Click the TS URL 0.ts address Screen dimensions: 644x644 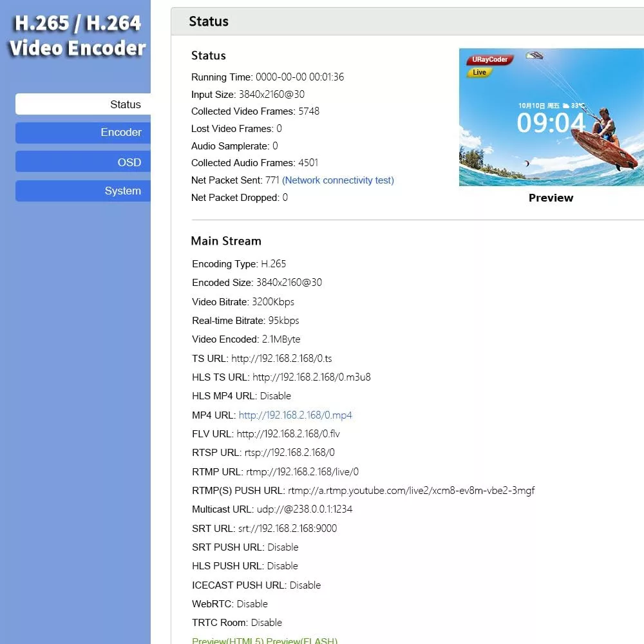[x=281, y=359]
